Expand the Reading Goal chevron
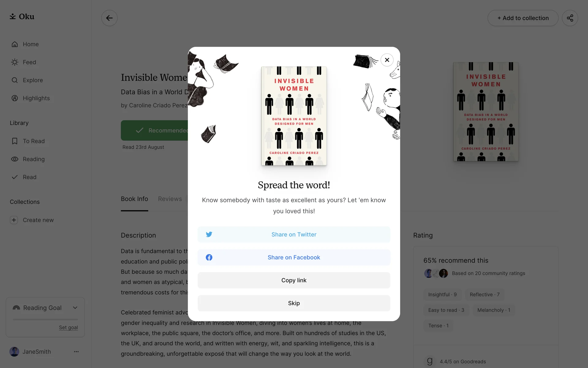 pyautogui.click(x=75, y=308)
